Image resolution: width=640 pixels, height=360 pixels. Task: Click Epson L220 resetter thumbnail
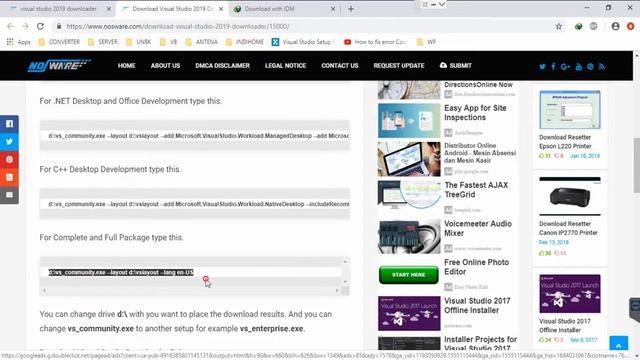(x=570, y=110)
